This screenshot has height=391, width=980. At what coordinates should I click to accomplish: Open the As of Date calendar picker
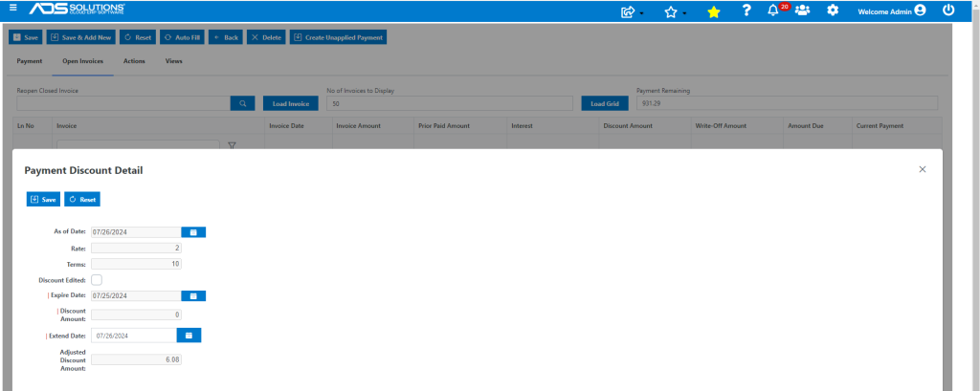tap(193, 232)
